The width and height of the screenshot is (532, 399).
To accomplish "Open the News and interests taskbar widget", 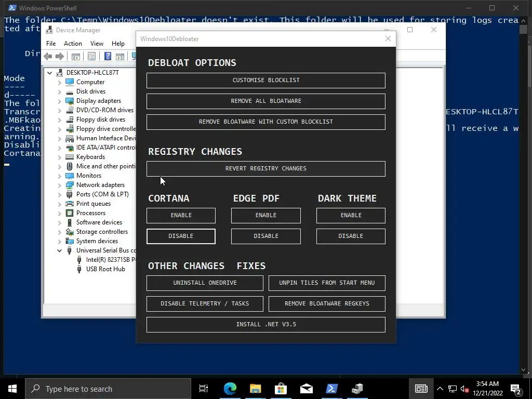I will click(x=421, y=389).
